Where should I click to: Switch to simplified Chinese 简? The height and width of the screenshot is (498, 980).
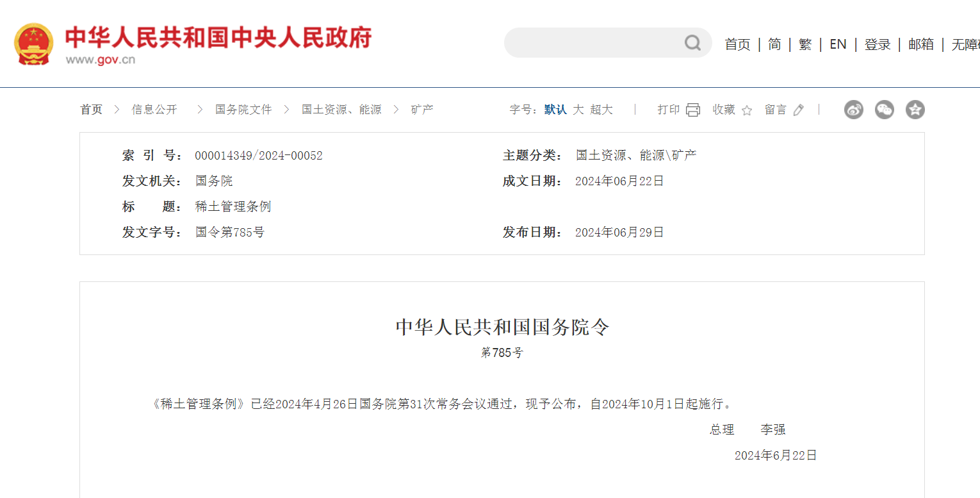[774, 44]
